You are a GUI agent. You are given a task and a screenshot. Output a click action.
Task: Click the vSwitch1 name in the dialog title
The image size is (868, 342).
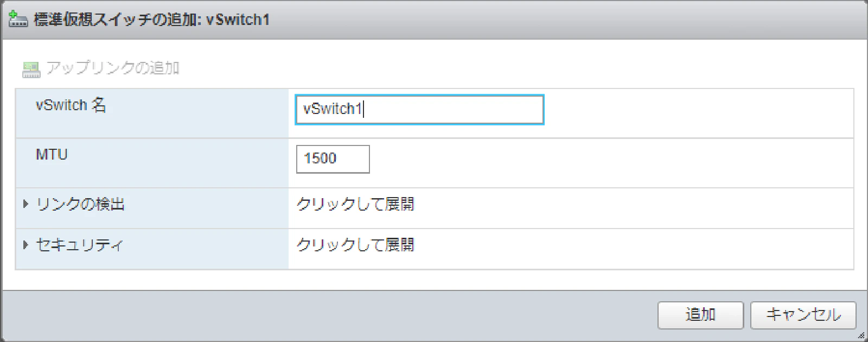point(238,20)
